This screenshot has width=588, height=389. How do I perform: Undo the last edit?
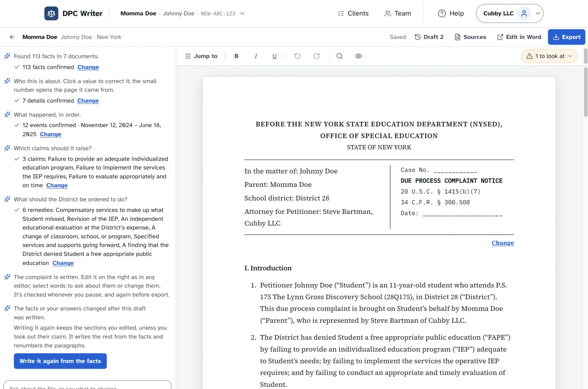[298, 56]
